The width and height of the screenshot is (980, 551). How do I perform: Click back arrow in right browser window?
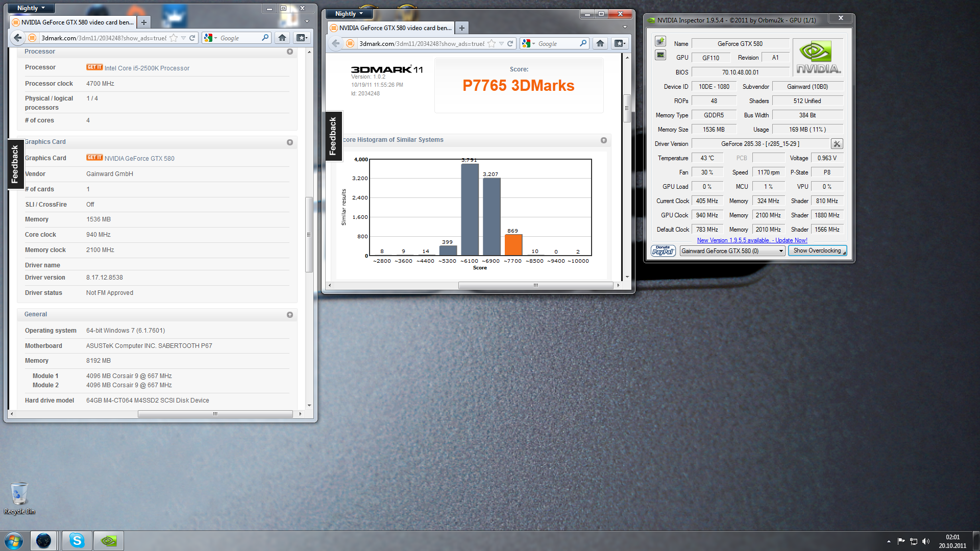pyautogui.click(x=336, y=44)
